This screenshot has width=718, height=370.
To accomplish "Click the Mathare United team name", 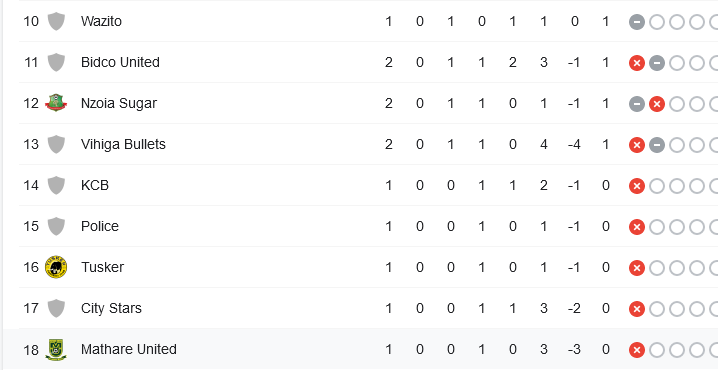I will tap(129, 349).
